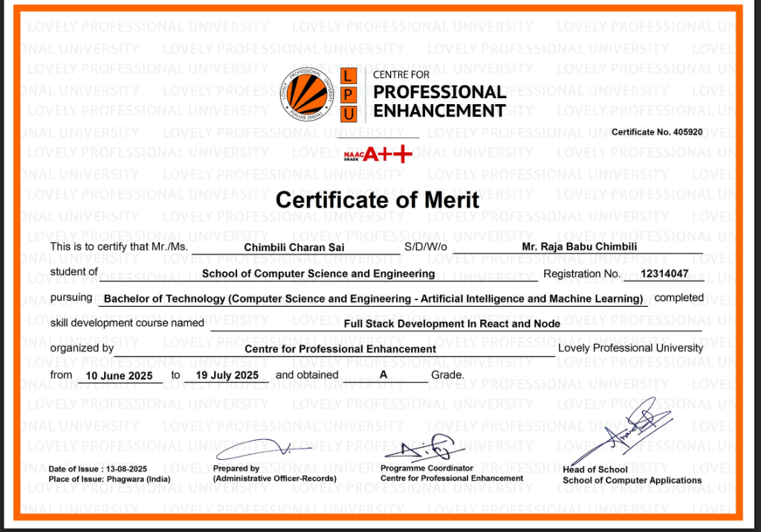Click the "Certificate of Merit" title
The width and height of the screenshot is (761, 532).
(x=378, y=200)
